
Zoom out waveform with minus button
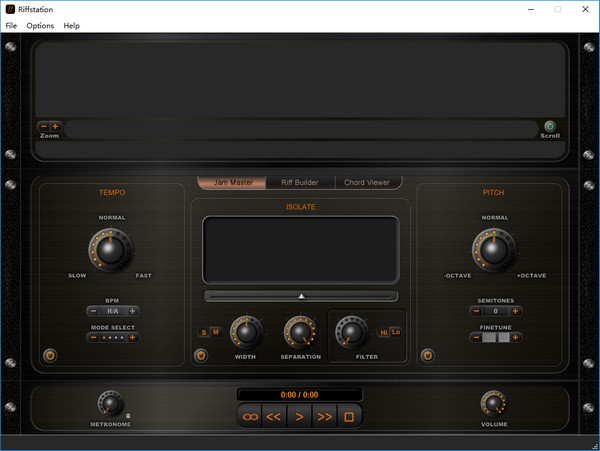click(x=44, y=126)
